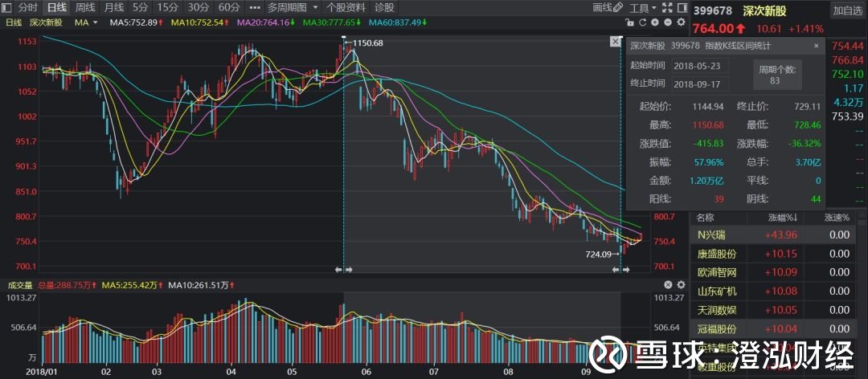
Task: Click the 振幅 57.96% value
Action: [x=710, y=162]
